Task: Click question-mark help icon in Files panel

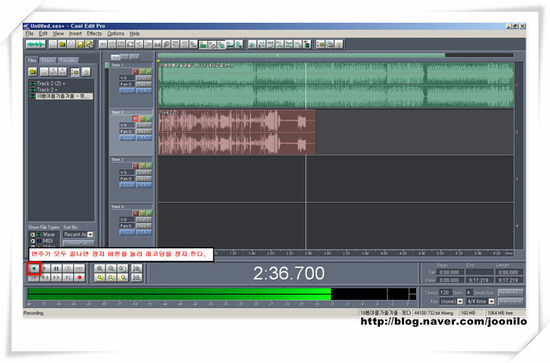Action: click(x=86, y=72)
